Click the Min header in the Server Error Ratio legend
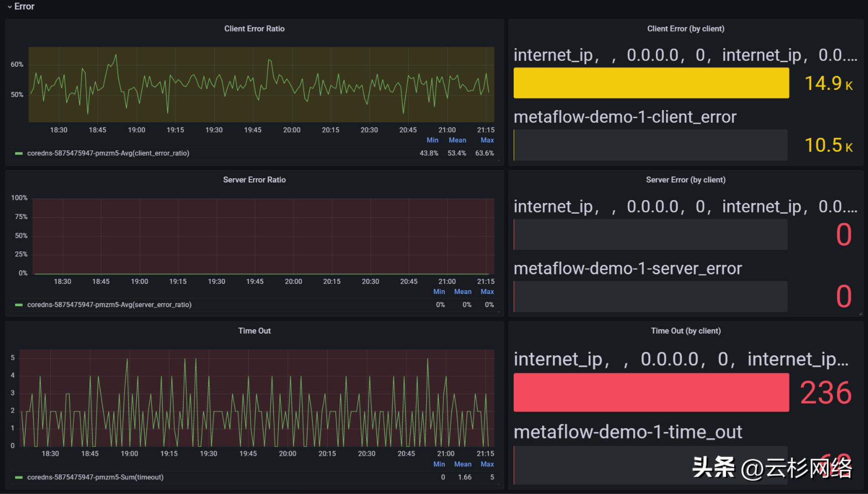Image resolution: width=868 pixels, height=494 pixels. tap(439, 291)
